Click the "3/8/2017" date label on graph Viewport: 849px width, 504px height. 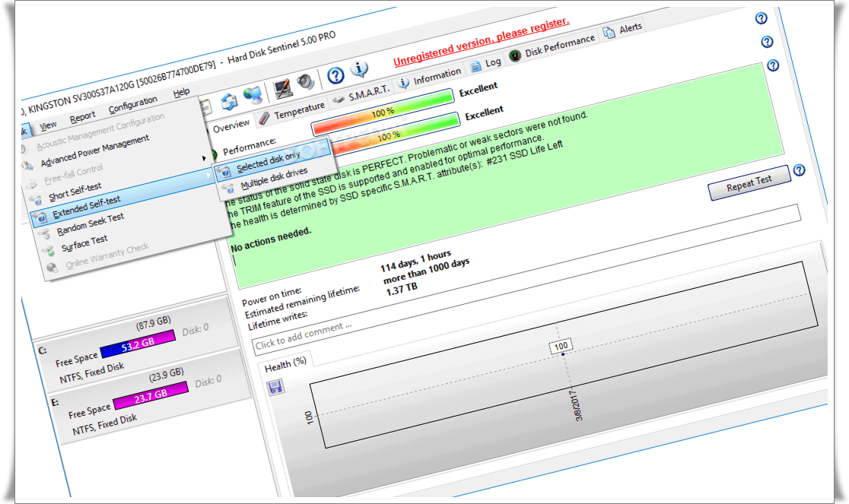(576, 404)
